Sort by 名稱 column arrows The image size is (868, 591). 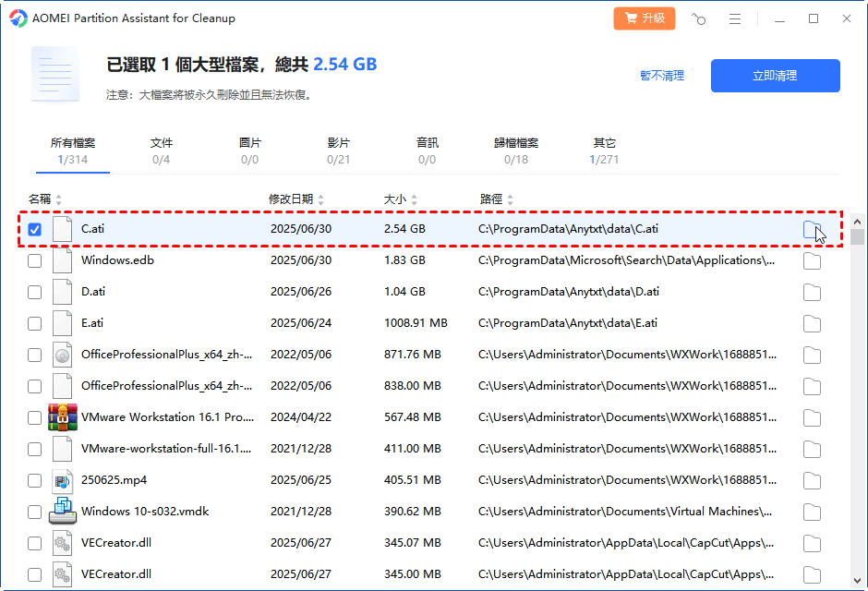click(59, 199)
